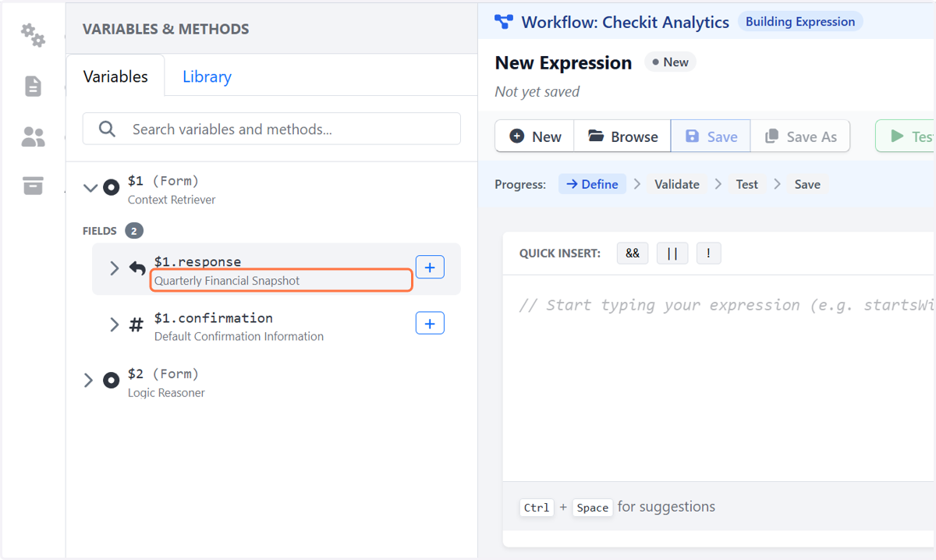Click the workflow diagram icon
Image resolution: width=936 pixels, height=560 pixels.
504,22
